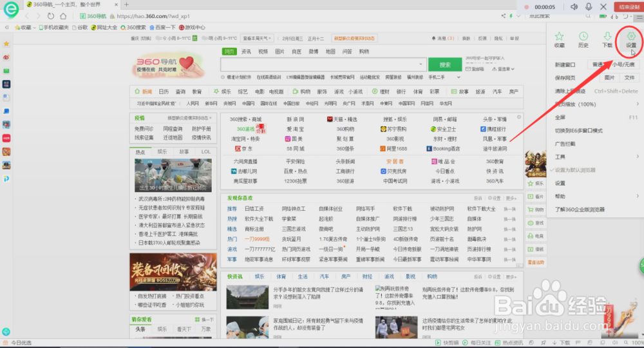Click the green lightning speed mode icon
The height and width of the screenshot is (348, 644).
pyautogui.click(x=511, y=16)
